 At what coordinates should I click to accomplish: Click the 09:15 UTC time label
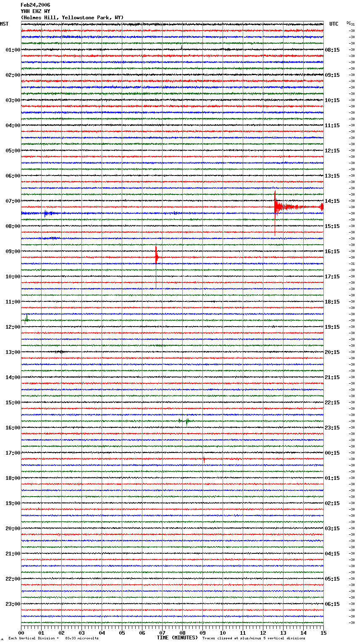click(x=332, y=75)
